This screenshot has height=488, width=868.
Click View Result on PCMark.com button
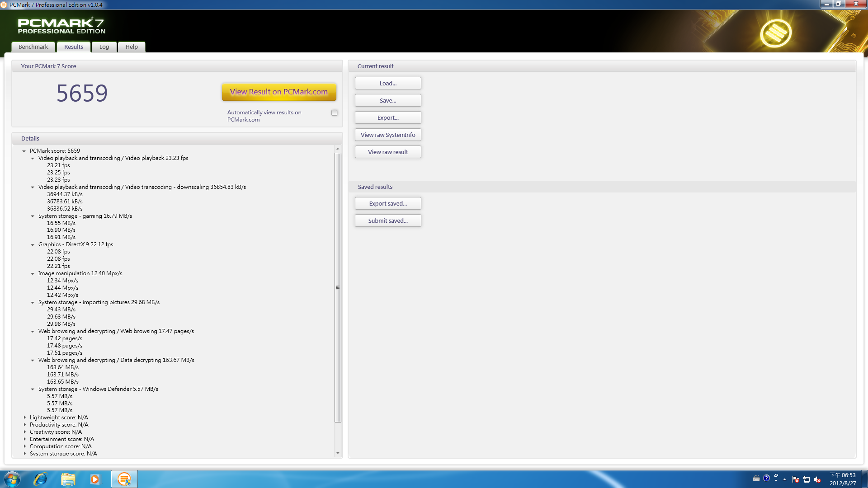279,92
